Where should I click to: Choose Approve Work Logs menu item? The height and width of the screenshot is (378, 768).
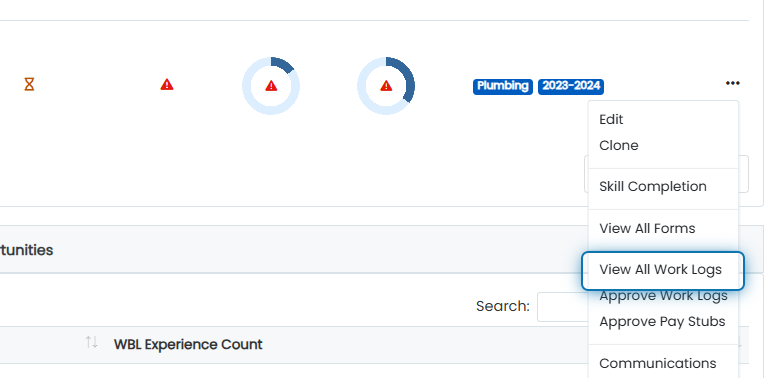(663, 296)
